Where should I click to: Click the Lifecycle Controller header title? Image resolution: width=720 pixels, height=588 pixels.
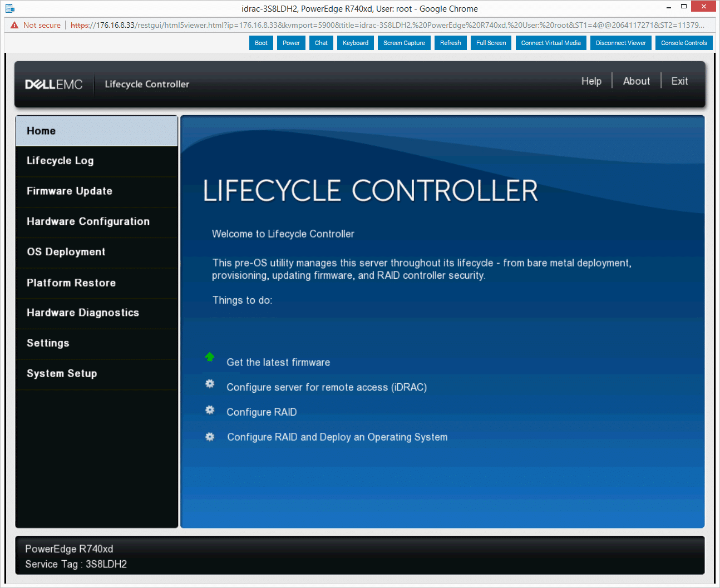[147, 84]
